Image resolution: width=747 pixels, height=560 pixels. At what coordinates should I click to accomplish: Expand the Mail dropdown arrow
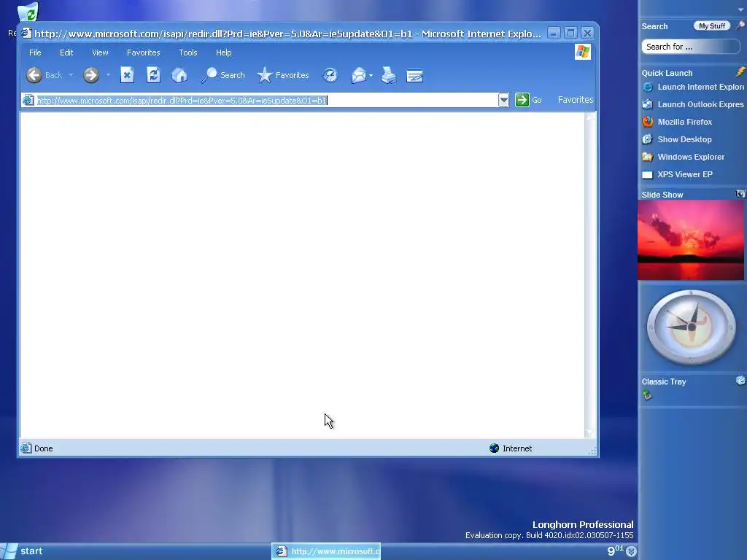coord(371,75)
